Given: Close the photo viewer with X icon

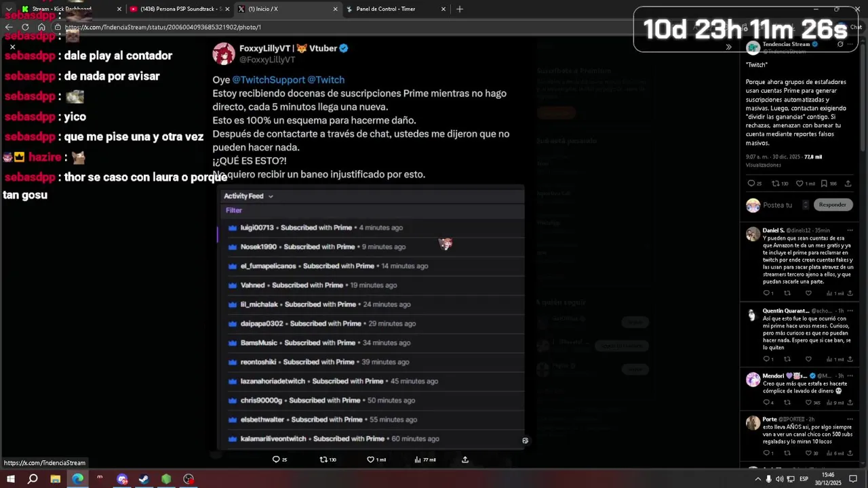Looking at the screenshot, I should tap(12, 47).
